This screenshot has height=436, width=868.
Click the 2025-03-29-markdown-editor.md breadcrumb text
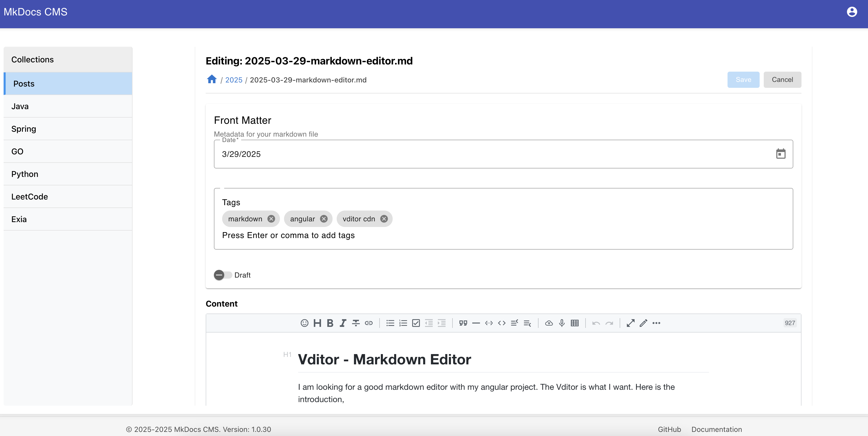pyautogui.click(x=308, y=80)
